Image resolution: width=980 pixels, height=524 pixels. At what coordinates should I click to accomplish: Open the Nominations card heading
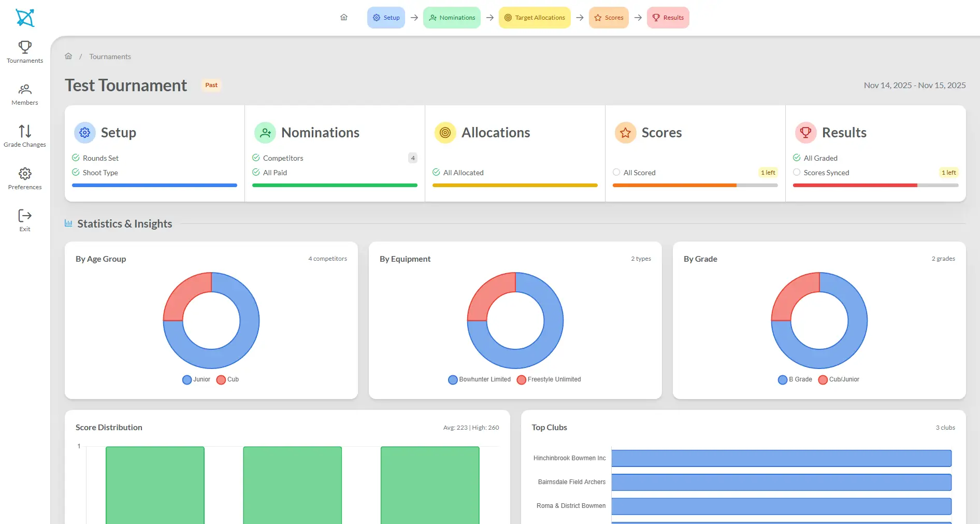point(320,133)
